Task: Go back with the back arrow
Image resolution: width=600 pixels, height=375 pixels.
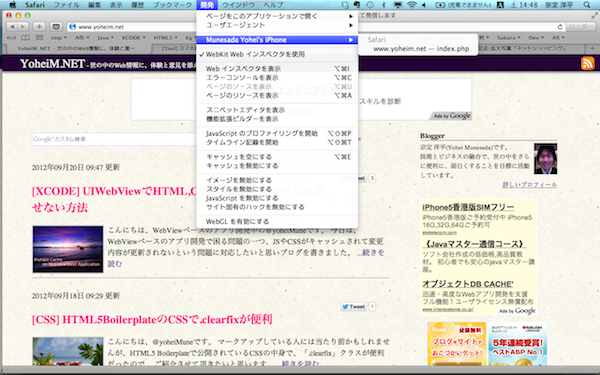Action: pos(13,26)
